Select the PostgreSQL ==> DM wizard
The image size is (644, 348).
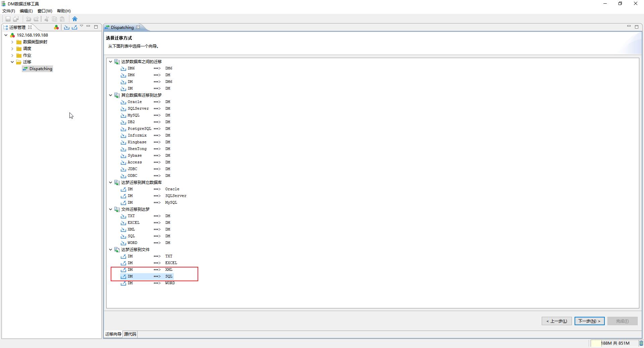click(x=146, y=129)
